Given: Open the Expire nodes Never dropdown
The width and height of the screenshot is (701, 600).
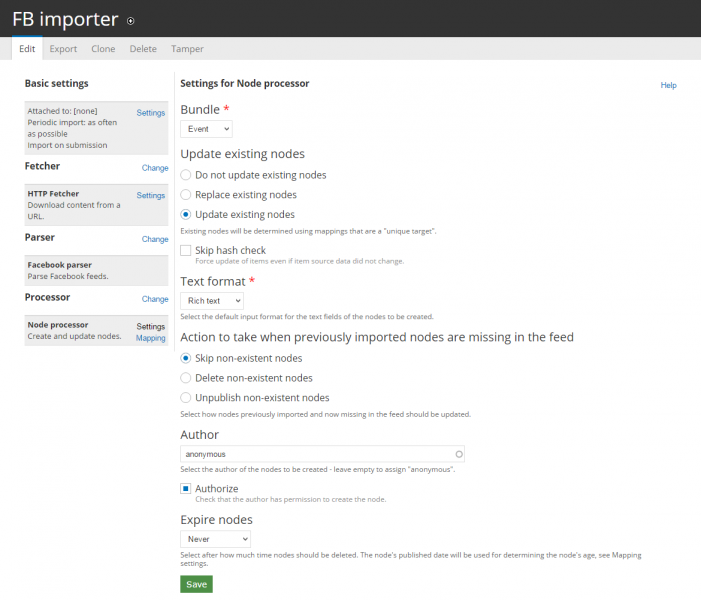Looking at the screenshot, I should coord(215,539).
